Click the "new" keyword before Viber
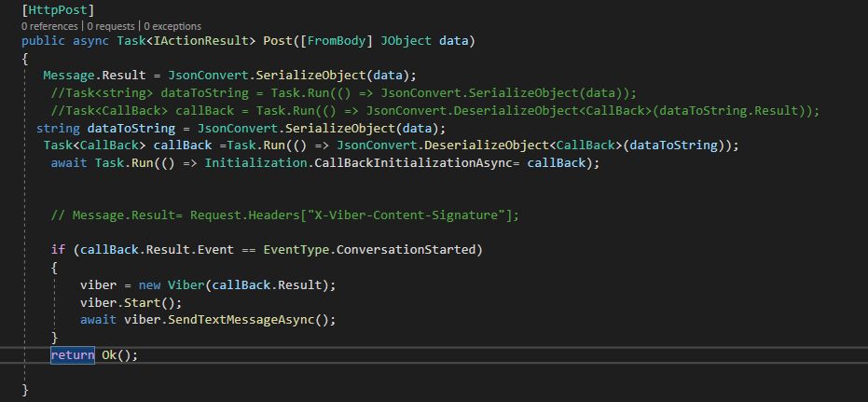This screenshot has width=868, height=402. coord(149,285)
